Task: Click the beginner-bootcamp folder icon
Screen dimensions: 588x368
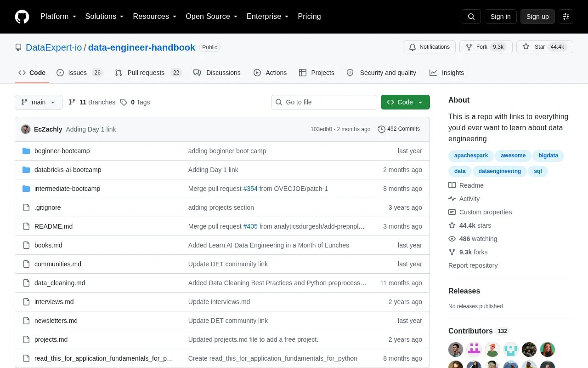Action: point(26,151)
